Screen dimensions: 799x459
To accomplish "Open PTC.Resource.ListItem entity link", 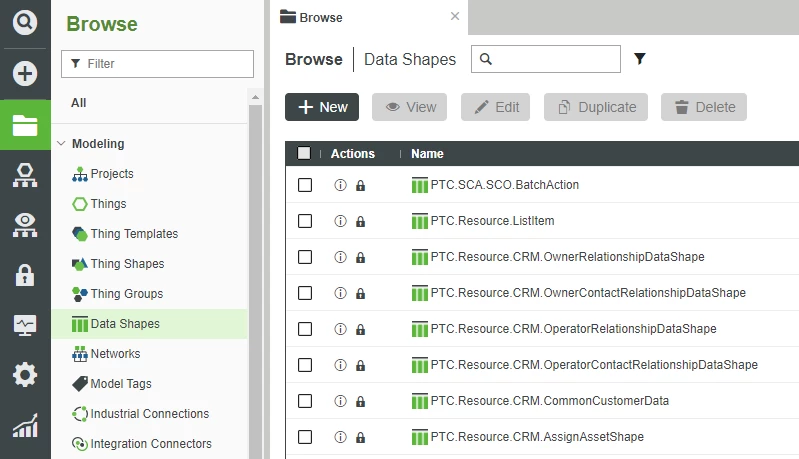I will [x=492, y=221].
